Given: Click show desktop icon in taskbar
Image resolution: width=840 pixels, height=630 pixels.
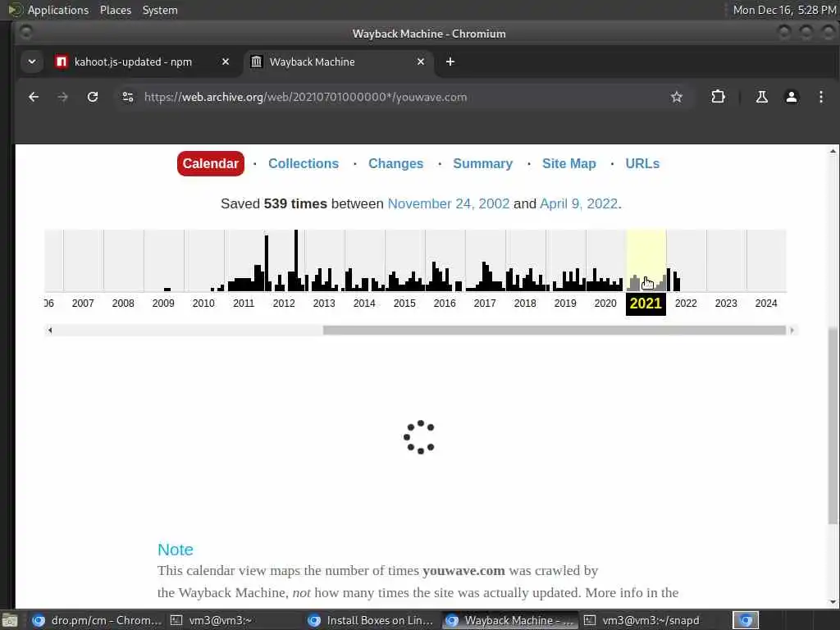Looking at the screenshot, I should pyautogui.click(x=10, y=621).
